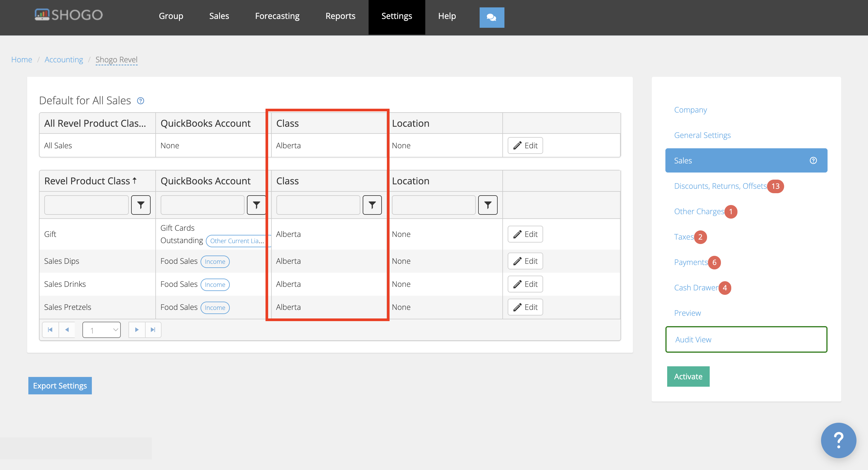Click the 13 badge next to Discounts, Returns, Offsets
The width and height of the screenshot is (868, 470).
click(775, 186)
